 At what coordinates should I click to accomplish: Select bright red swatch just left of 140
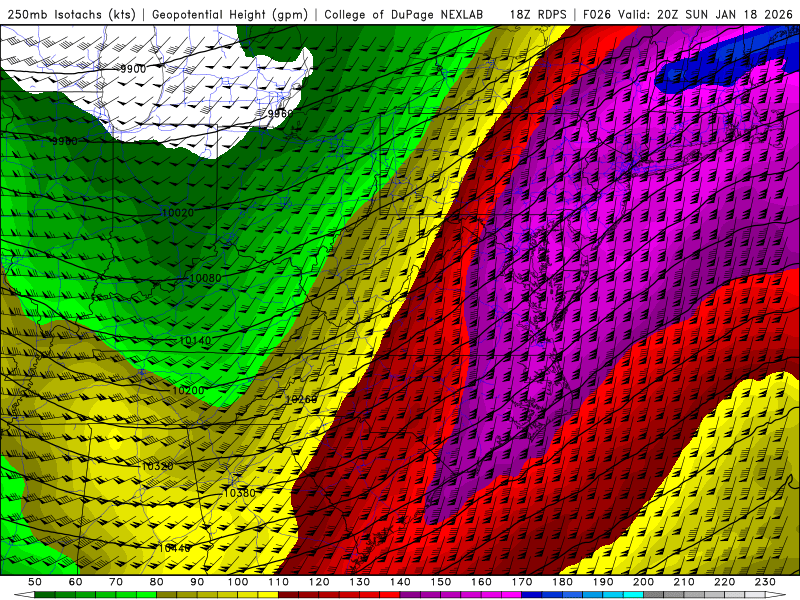click(x=390, y=595)
